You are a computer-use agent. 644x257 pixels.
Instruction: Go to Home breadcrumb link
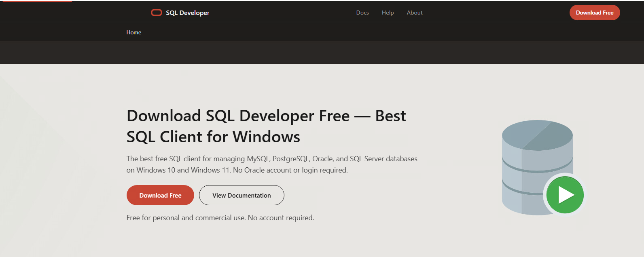coord(134,32)
